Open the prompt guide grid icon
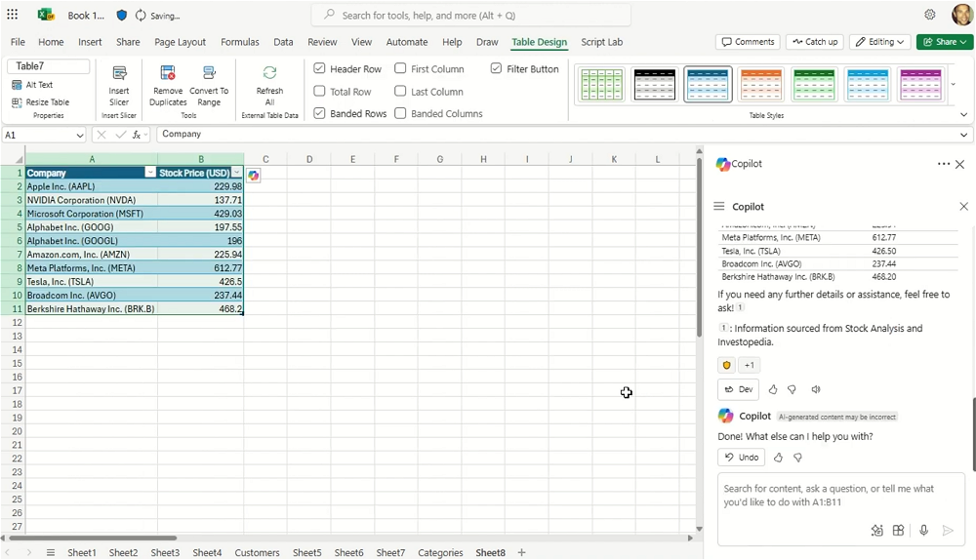Viewport: 976px width, 560px height. [x=898, y=530]
